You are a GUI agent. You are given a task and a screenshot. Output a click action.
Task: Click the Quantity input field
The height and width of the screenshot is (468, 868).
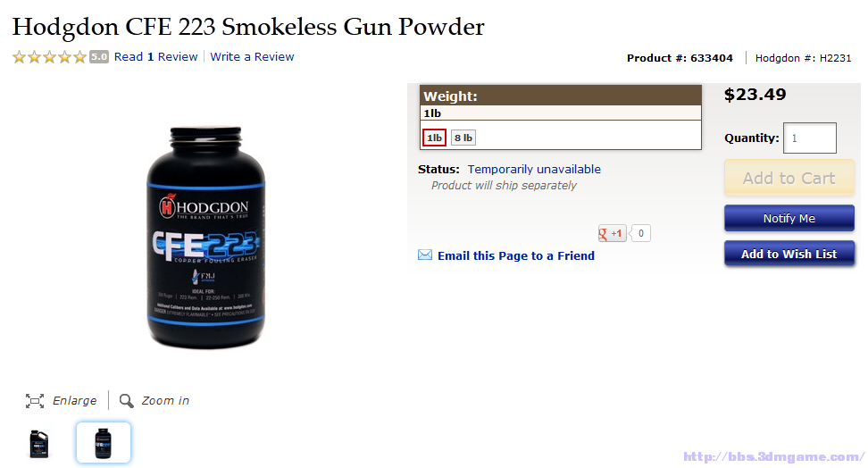[x=810, y=138]
